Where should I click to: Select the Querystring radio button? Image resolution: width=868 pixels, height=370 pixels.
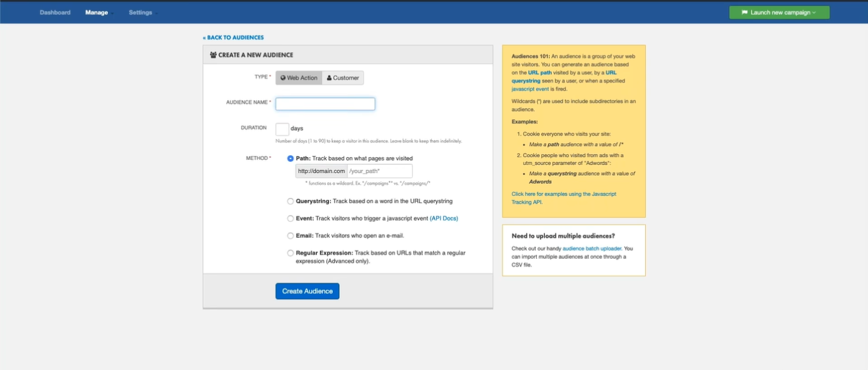pos(291,201)
